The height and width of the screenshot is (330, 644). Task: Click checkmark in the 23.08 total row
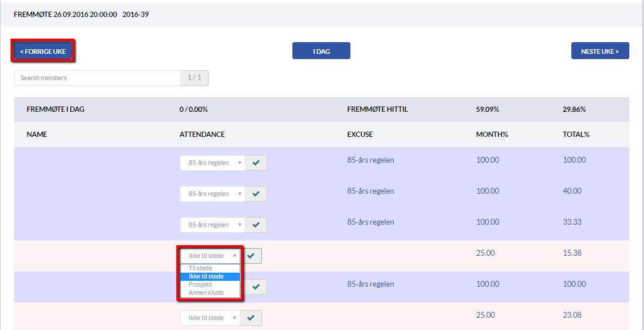tap(251, 318)
